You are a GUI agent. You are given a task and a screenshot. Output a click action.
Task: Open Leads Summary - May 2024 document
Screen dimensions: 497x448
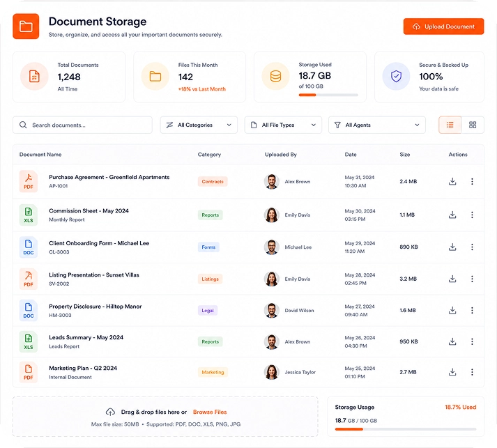[86, 337]
